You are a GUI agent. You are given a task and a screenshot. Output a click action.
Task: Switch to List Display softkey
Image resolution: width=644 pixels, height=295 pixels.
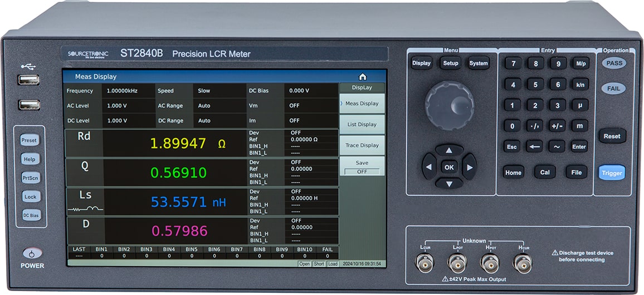[362, 125]
